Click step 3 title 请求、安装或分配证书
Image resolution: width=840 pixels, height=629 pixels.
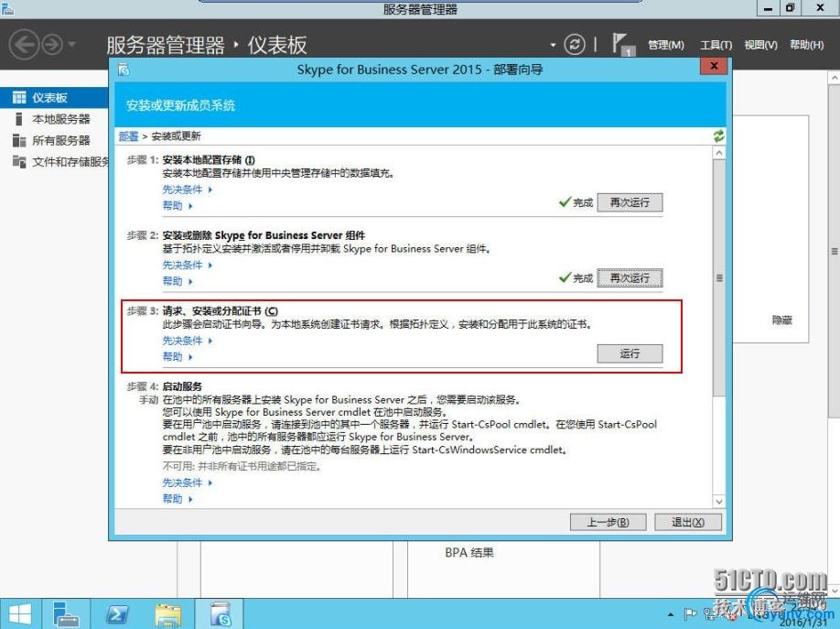coord(221,311)
